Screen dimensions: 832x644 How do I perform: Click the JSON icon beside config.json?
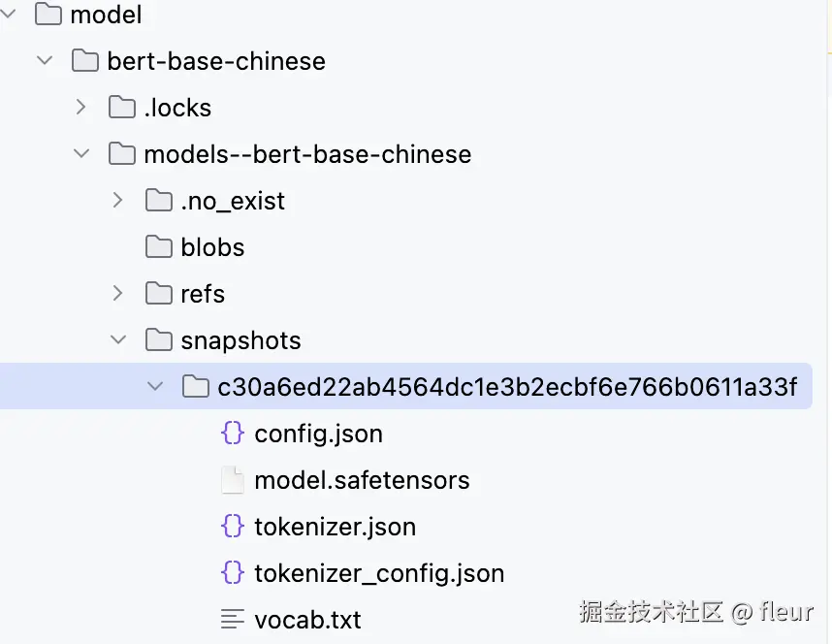click(x=233, y=434)
